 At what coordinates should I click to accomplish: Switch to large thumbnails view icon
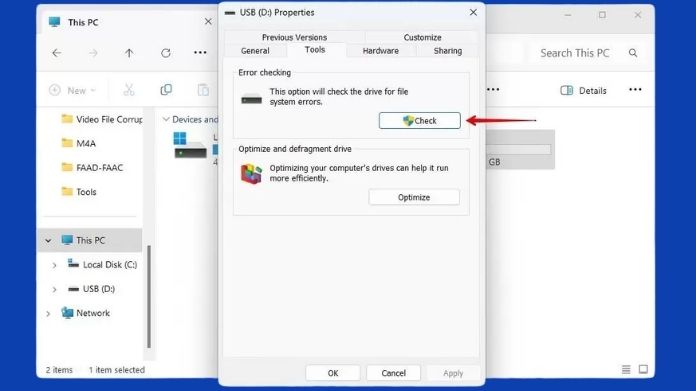(643, 369)
